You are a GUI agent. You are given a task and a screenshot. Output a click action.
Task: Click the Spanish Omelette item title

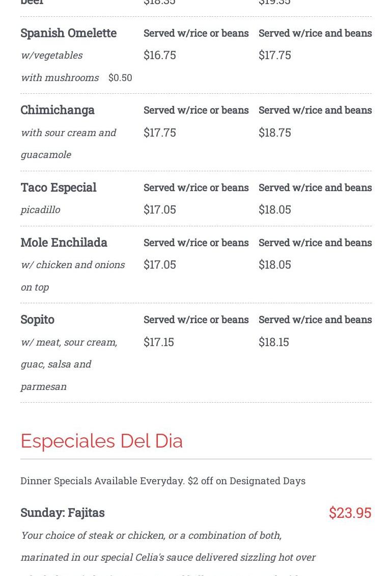68,33
